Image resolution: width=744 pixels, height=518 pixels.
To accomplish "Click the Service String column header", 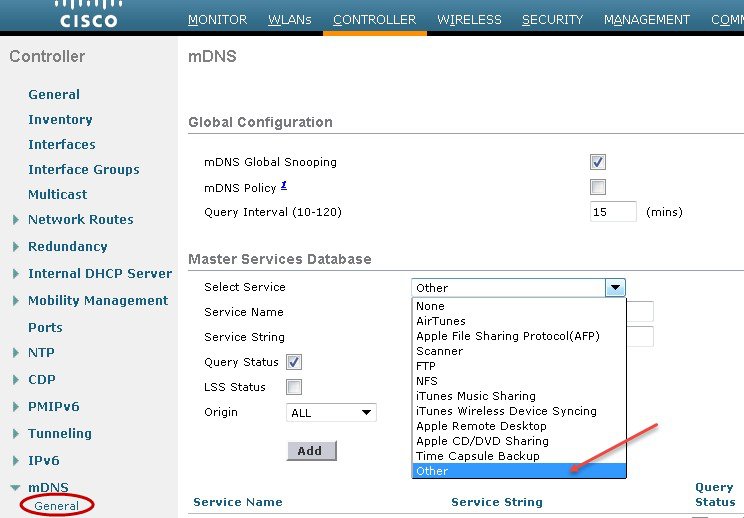I will click(496, 502).
